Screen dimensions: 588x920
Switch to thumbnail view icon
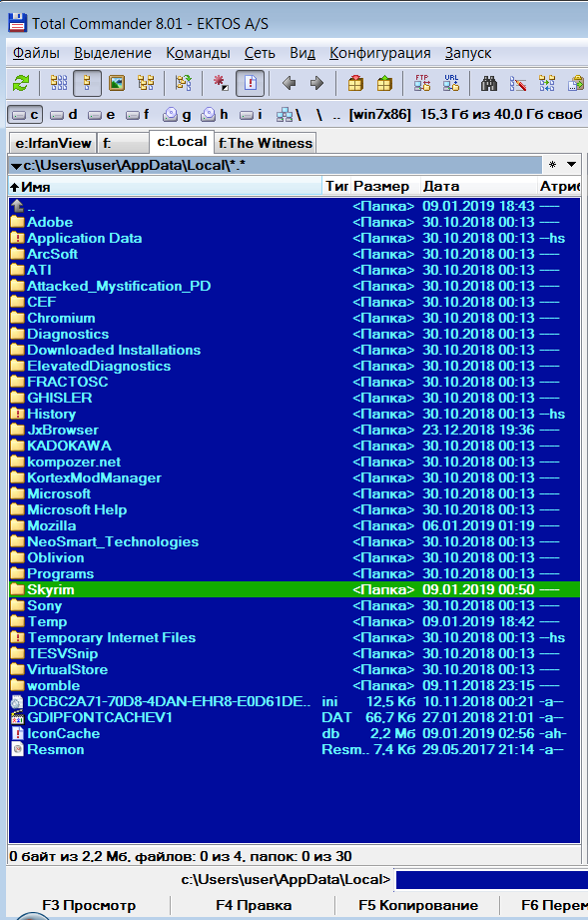(x=117, y=83)
